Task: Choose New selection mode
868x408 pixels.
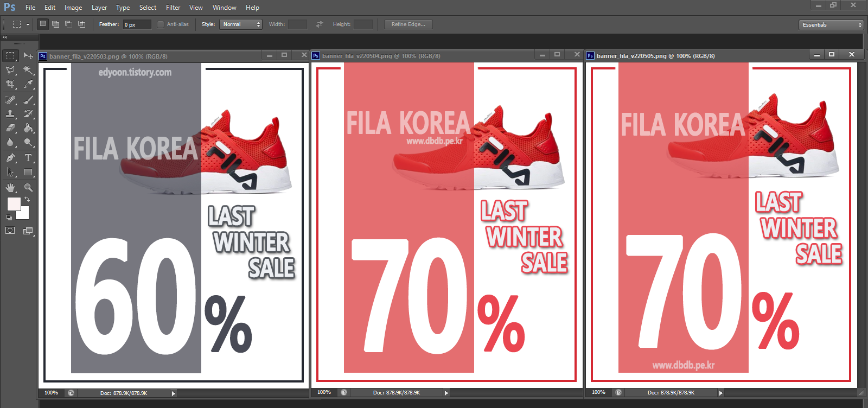Action: 43,24
